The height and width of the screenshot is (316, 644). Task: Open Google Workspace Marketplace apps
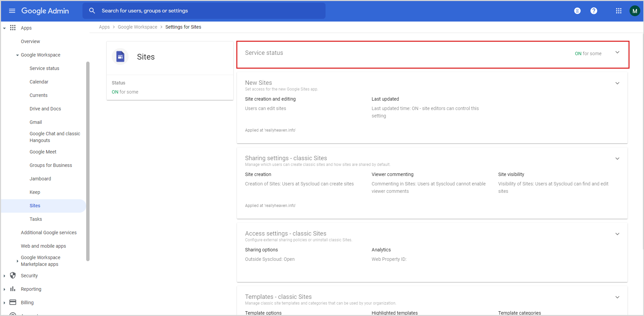(40, 261)
